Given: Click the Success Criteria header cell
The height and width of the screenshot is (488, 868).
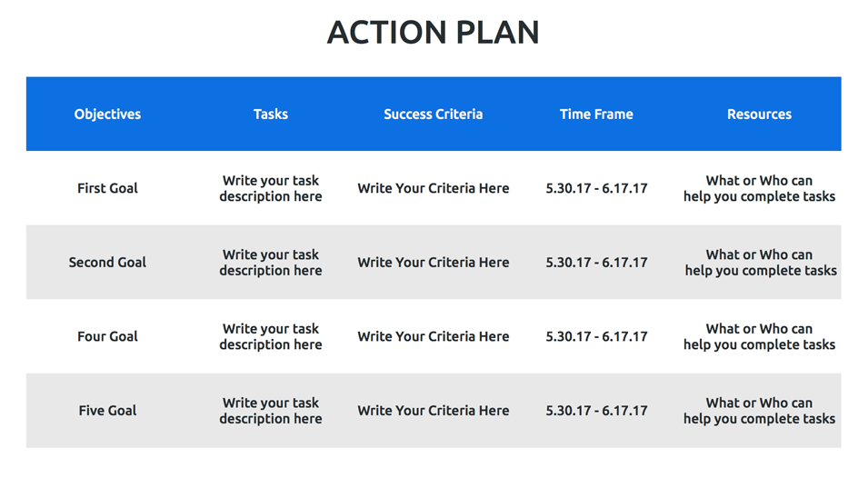Looking at the screenshot, I should pos(433,115).
